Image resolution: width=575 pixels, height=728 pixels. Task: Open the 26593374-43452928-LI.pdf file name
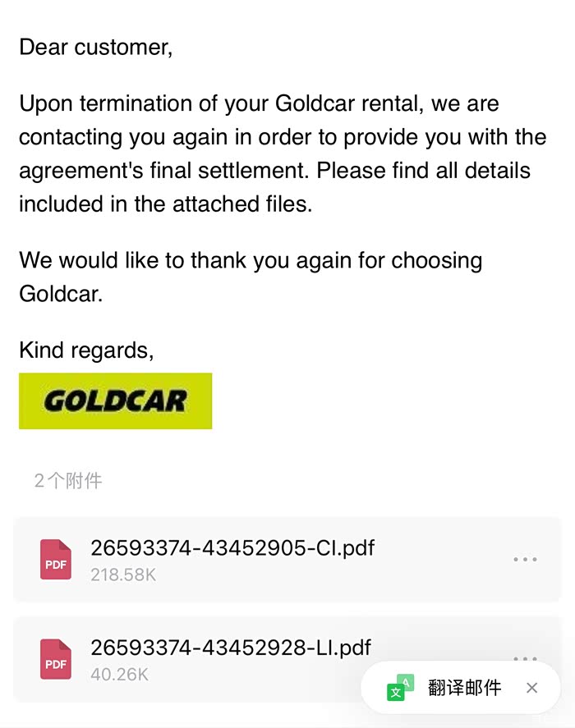(x=231, y=648)
